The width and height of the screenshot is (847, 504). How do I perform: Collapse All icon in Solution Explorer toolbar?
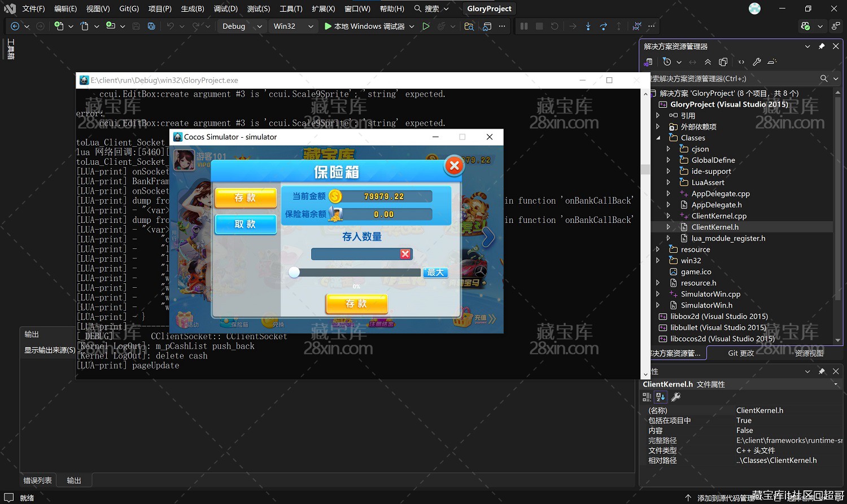click(709, 62)
